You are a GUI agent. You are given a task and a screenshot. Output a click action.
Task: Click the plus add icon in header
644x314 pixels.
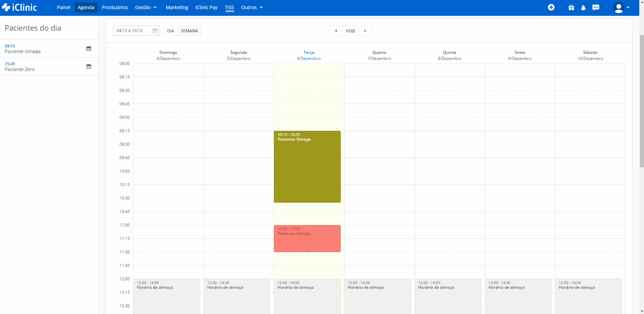551,7
